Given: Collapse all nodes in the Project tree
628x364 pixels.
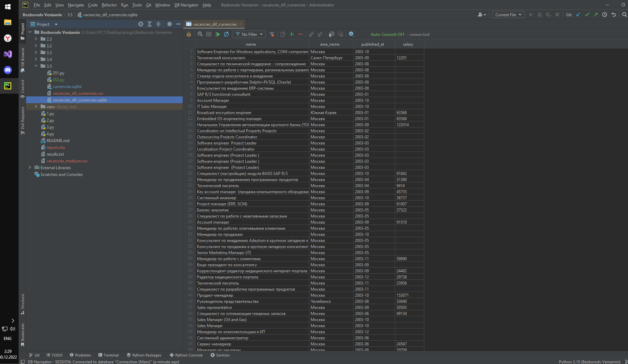Looking at the screenshot, I should (x=158, y=24).
